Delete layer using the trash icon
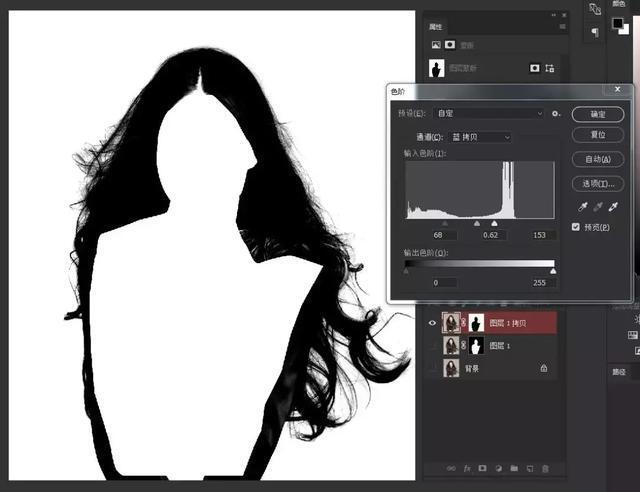Screen dimensions: 640x492 click(x=545, y=467)
